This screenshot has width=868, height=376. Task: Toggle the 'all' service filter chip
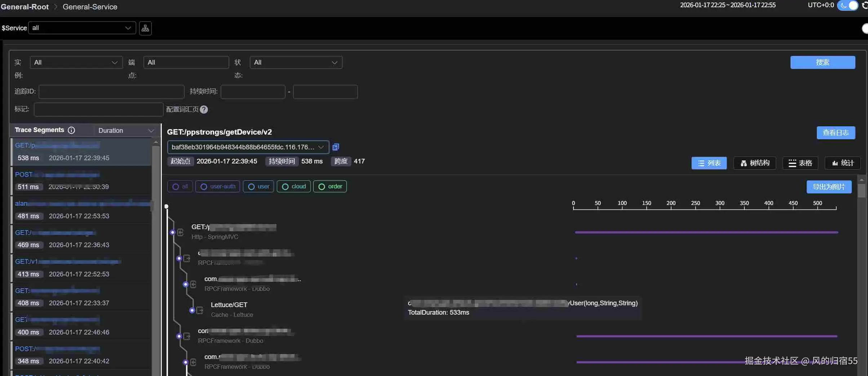point(180,187)
